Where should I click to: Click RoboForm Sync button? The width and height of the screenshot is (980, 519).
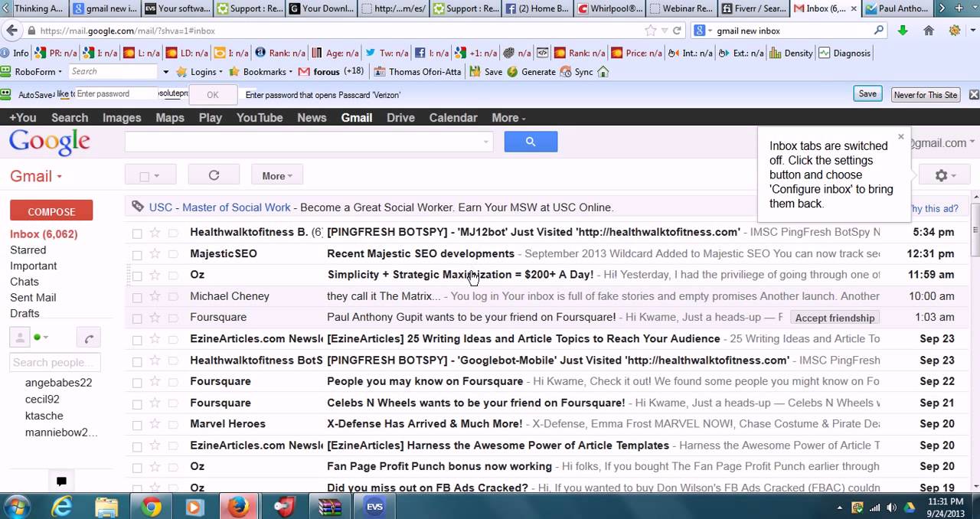click(x=577, y=71)
